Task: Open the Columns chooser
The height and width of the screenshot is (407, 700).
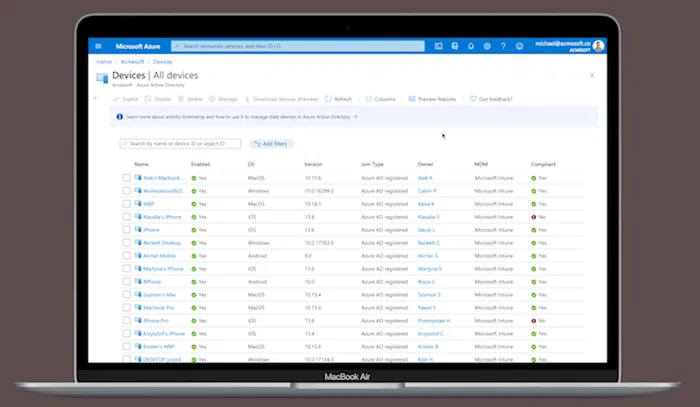Action: (380, 99)
